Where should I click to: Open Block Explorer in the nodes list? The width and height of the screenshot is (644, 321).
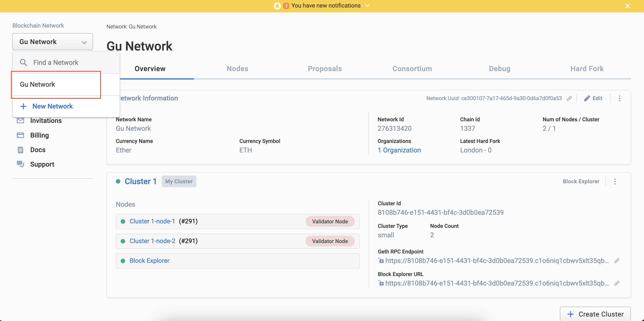pyautogui.click(x=150, y=261)
